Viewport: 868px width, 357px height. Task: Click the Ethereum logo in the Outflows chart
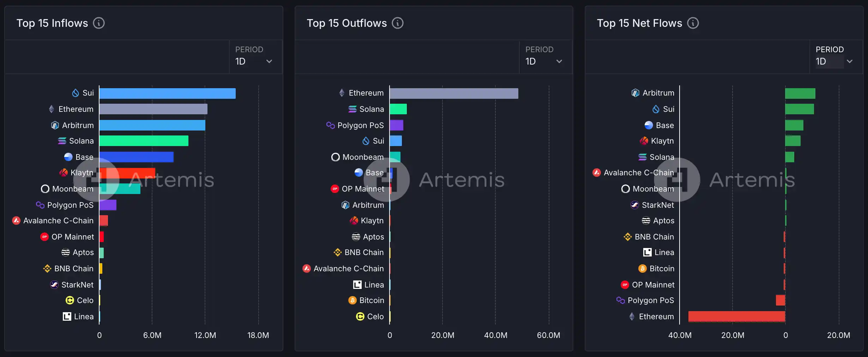click(x=342, y=93)
